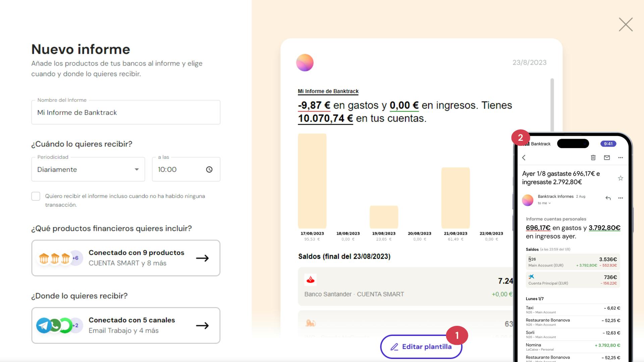The image size is (644, 362).
Task: Click three-dots menu in phone email toolbar
Action: pyautogui.click(x=621, y=158)
